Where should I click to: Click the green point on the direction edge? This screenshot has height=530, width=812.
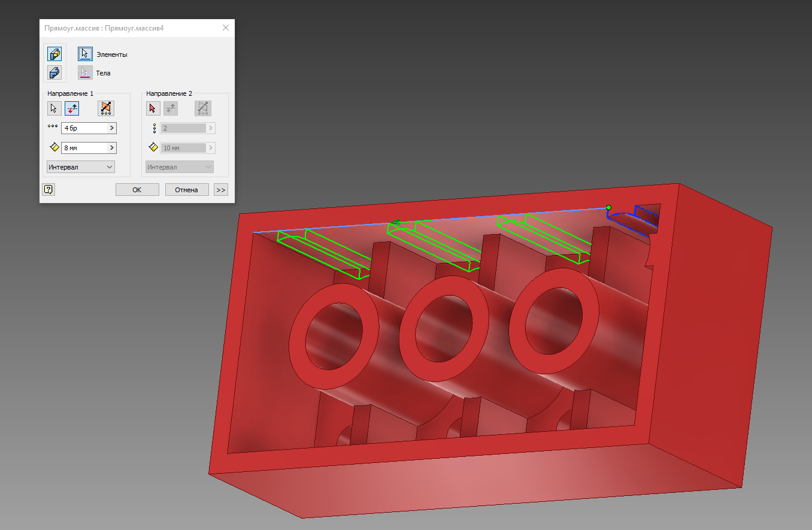tap(608, 208)
